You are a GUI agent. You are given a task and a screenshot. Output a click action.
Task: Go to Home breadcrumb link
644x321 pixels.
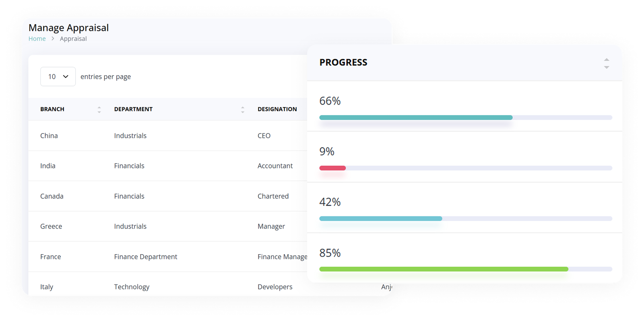coord(37,39)
